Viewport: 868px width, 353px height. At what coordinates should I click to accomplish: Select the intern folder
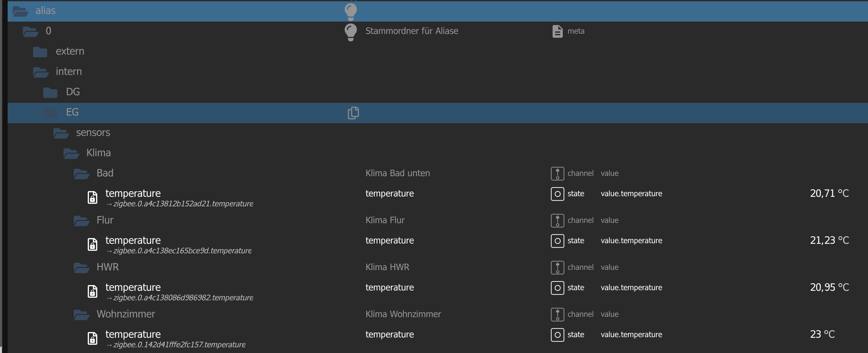[69, 72]
